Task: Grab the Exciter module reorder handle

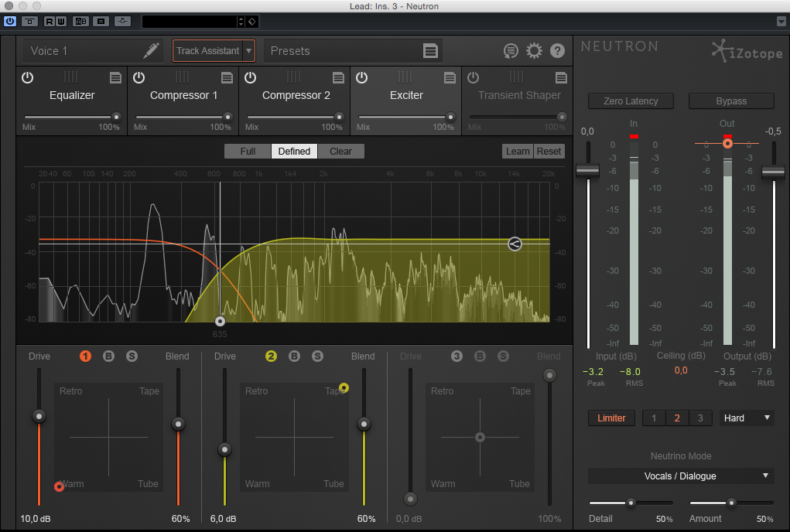Action: tap(405, 77)
